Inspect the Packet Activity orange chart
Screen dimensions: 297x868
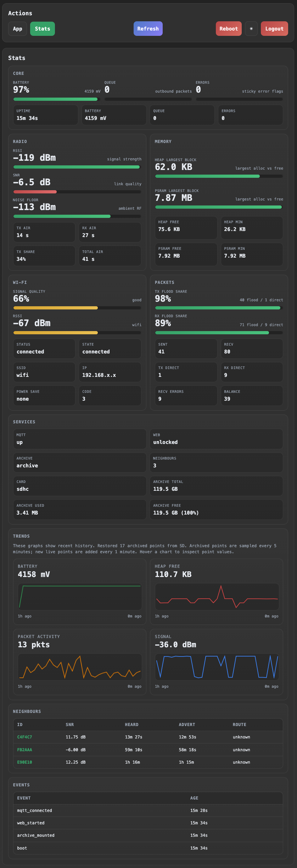click(80, 667)
